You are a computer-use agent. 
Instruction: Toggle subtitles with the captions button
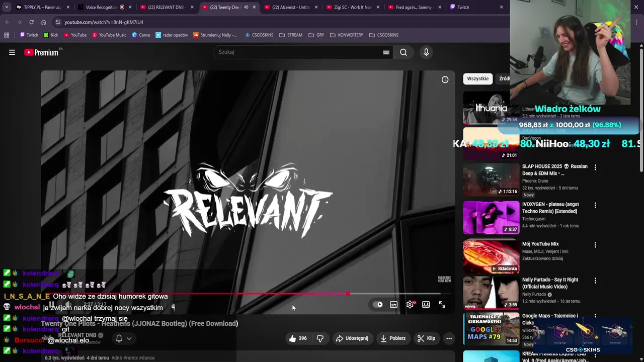(394, 304)
